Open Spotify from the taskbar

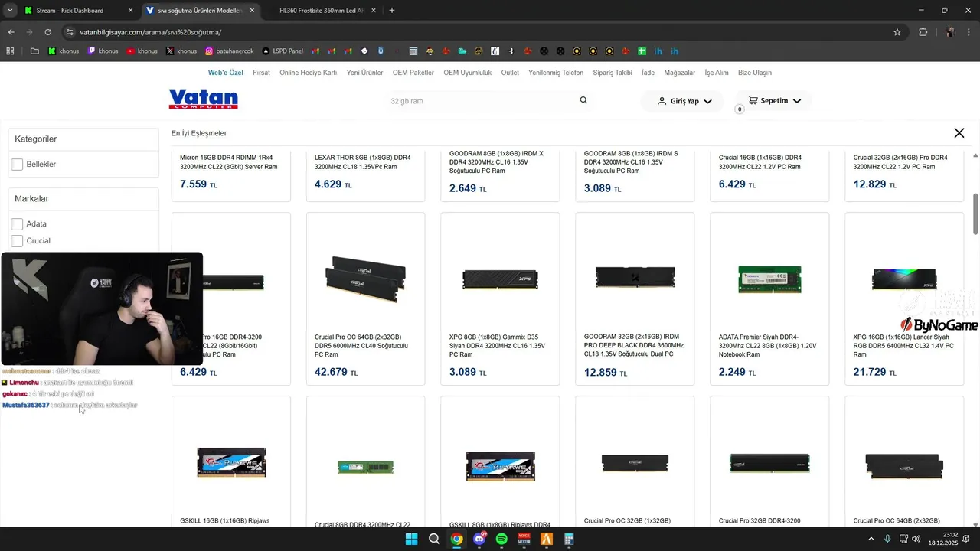(501, 539)
